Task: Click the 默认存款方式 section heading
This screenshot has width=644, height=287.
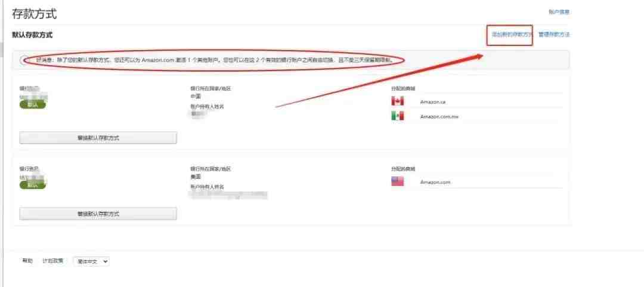Action: click(x=32, y=35)
